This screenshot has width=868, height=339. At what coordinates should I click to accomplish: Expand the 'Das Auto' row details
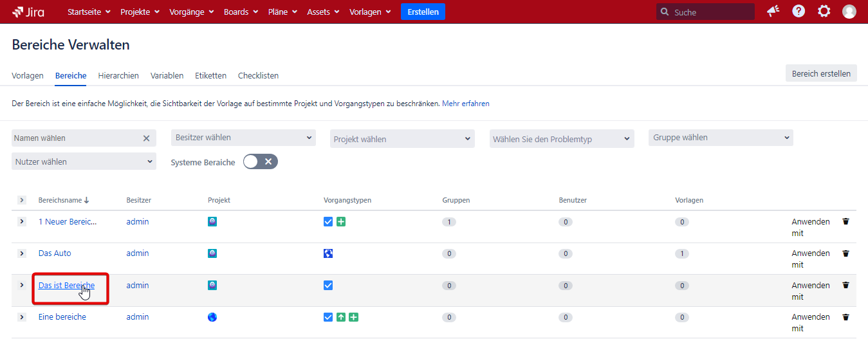click(21, 253)
